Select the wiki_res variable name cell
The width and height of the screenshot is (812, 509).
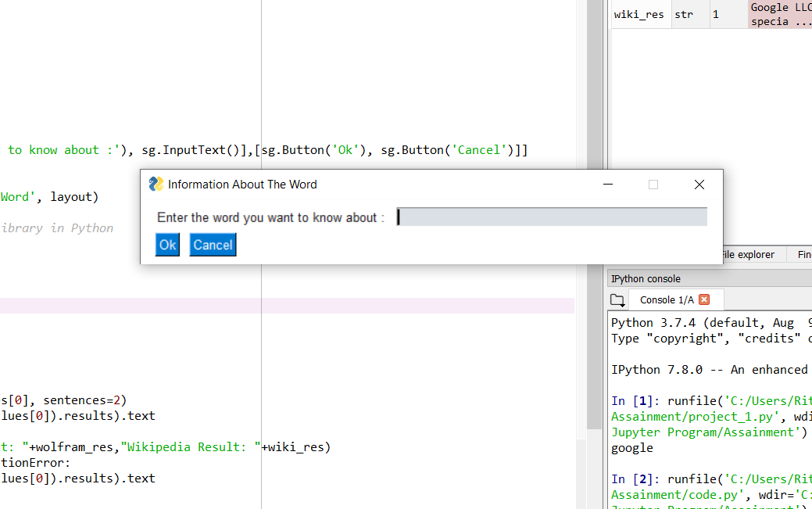pyautogui.click(x=639, y=15)
